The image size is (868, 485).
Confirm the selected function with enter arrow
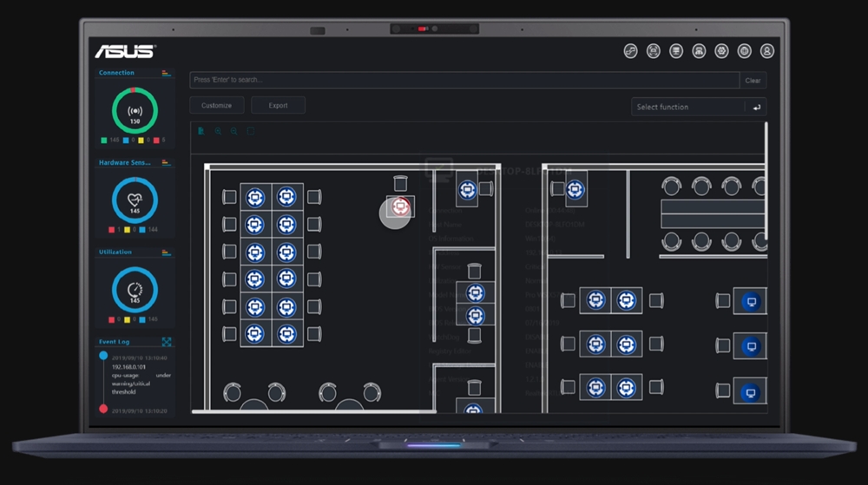[756, 107]
